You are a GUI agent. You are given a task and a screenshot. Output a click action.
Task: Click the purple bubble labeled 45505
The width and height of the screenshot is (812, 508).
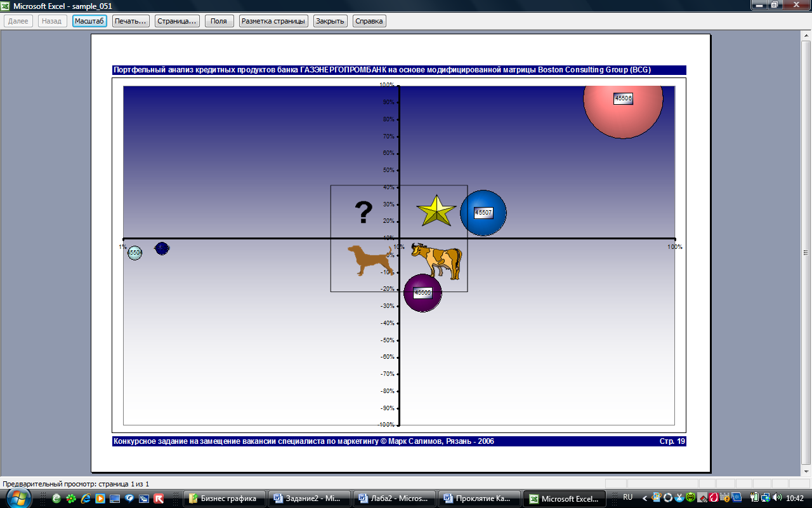422,293
